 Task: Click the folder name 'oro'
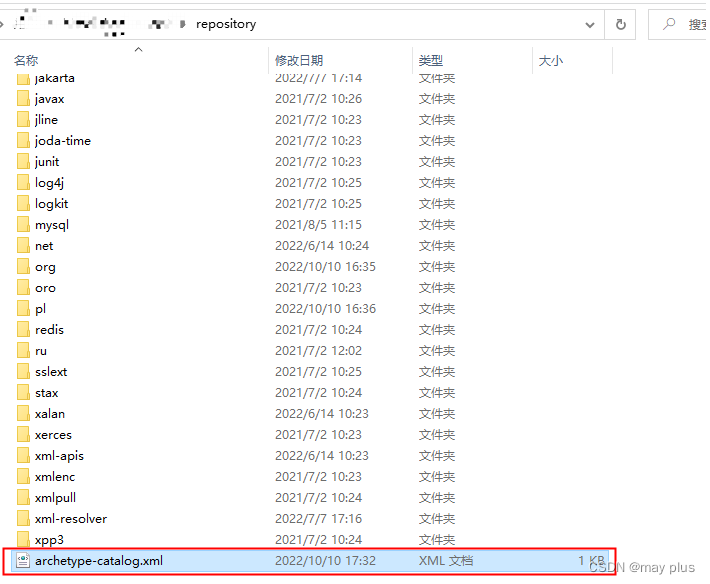45,288
